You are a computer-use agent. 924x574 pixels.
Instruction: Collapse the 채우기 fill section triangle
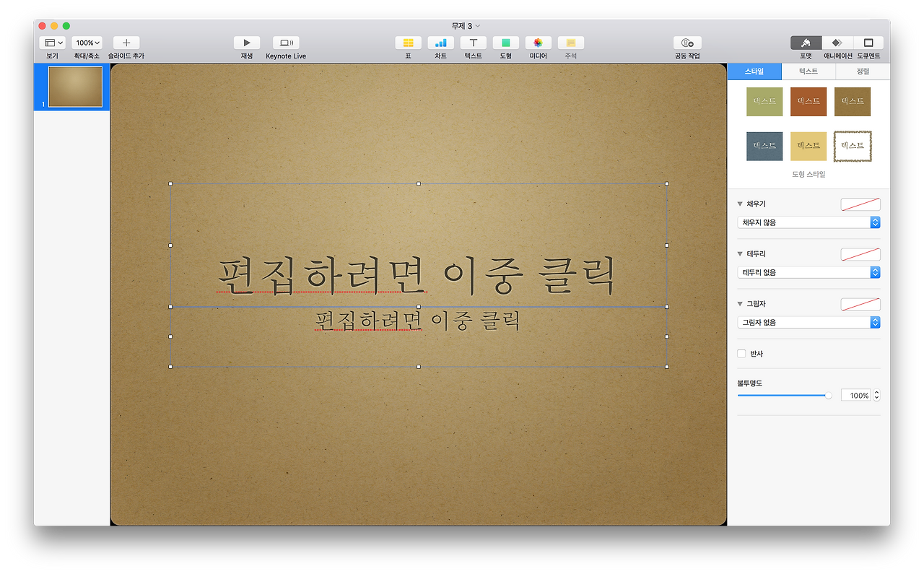tap(741, 203)
